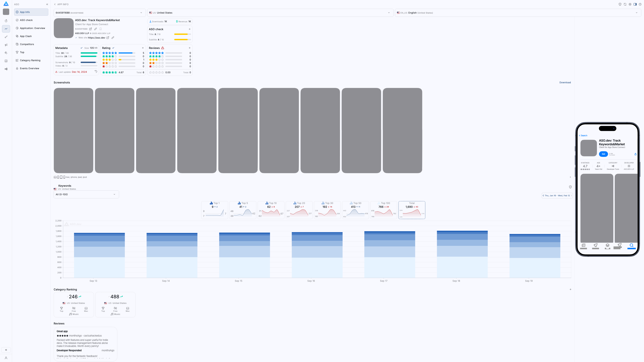Open Category Ranking sidebar item
The height and width of the screenshot is (362, 644).
30,60
